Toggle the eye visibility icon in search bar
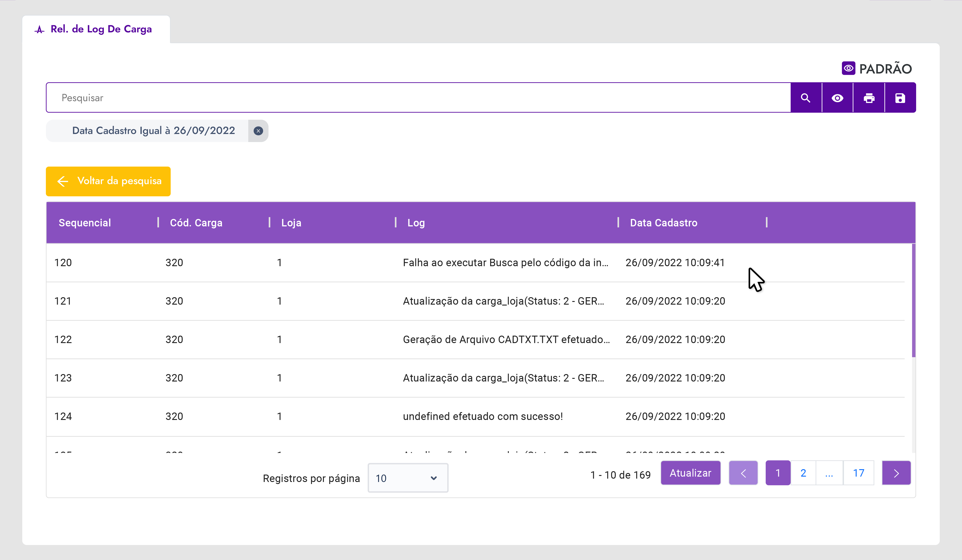 point(837,98)
